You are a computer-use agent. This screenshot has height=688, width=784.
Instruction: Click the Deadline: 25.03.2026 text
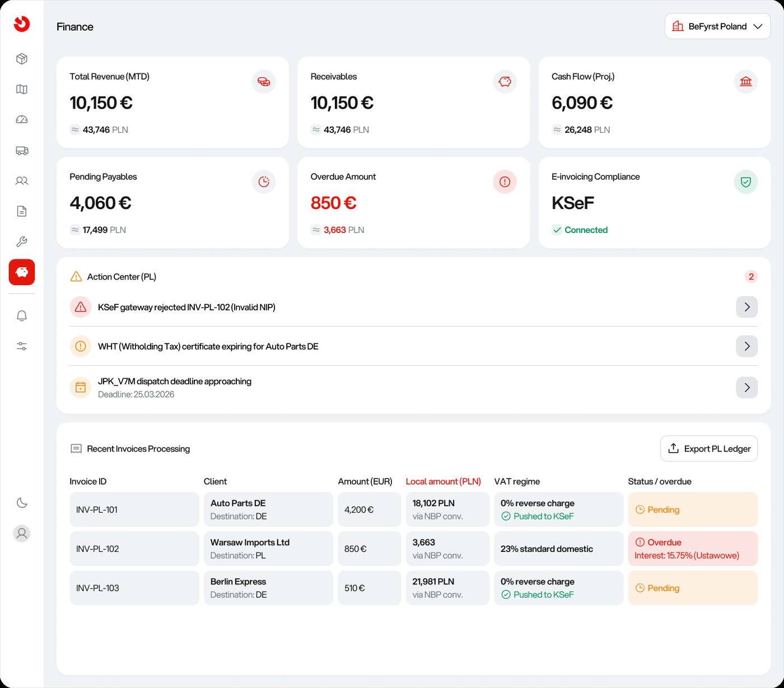136,394
